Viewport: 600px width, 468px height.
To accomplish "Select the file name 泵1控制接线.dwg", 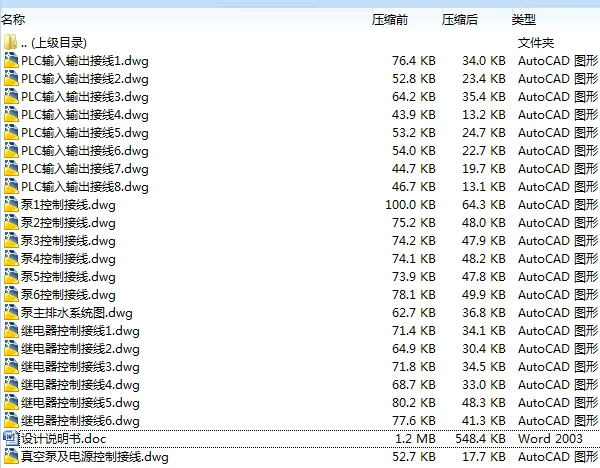I will [x=68, y=205].
